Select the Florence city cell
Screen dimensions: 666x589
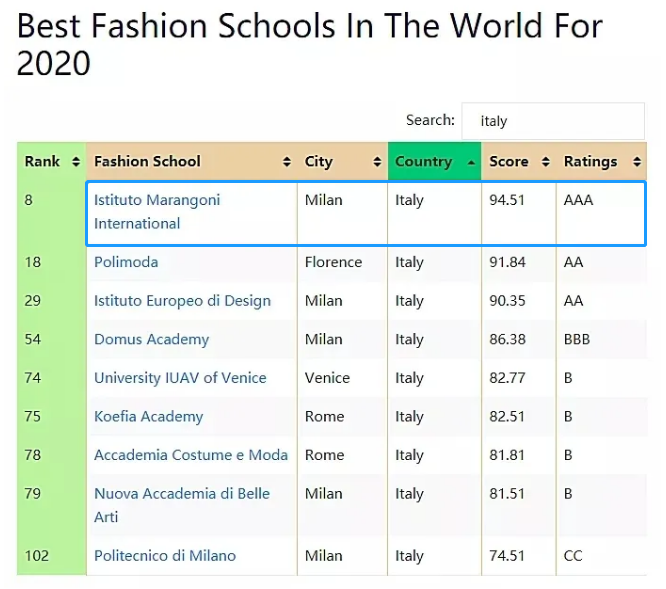(x=342, y=262)
